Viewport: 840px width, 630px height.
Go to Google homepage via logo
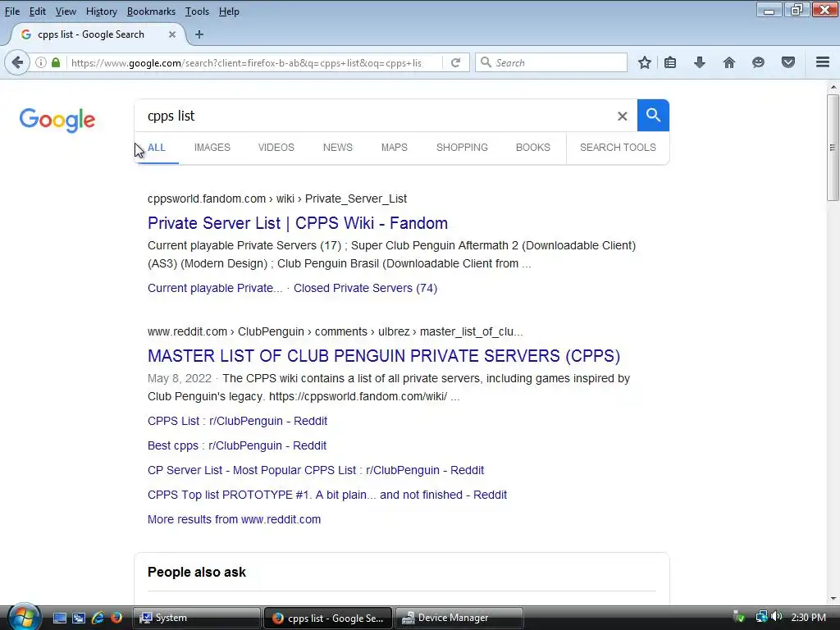click(x=57, y=120)
